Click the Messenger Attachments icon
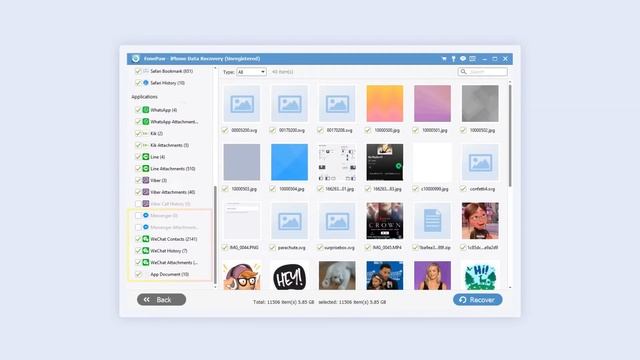The image size is (640, 360). pos(146,227)
